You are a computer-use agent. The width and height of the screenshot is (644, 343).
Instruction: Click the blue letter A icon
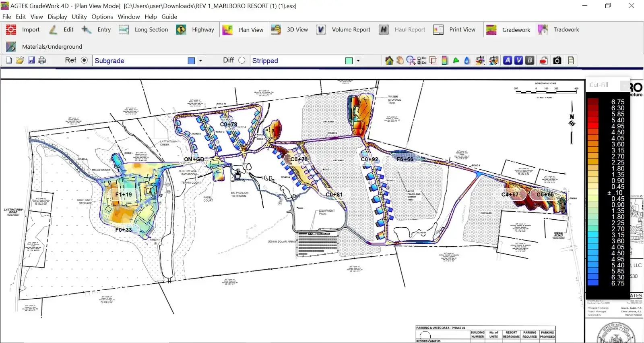click(508, 60)
